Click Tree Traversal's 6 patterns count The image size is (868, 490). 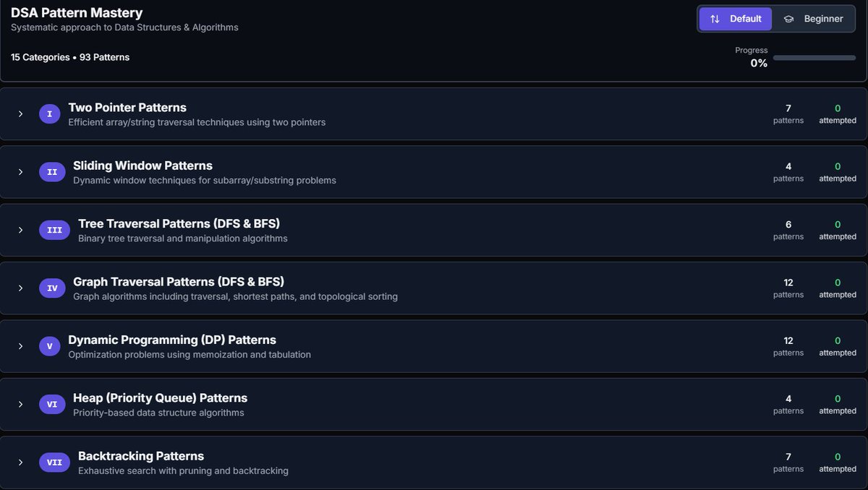point(788,230)
